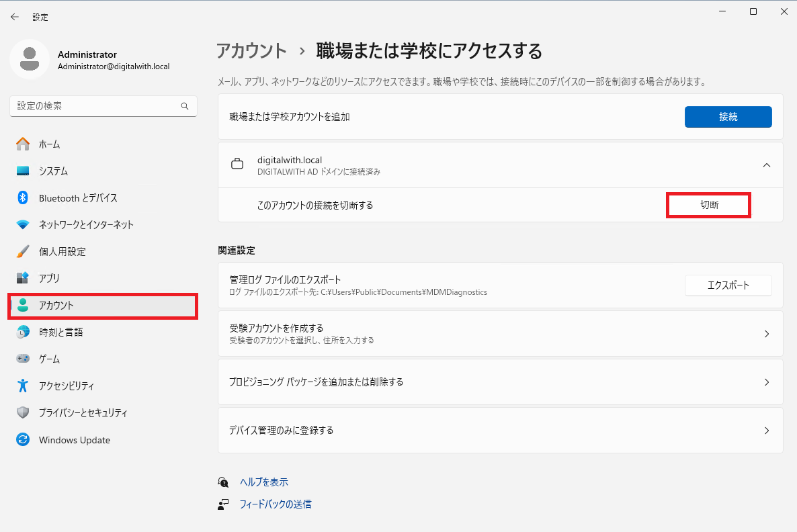The height and width of the screenshot is (532, 797).
Task: Click the Administrator profile avatar
Action: 30,59
